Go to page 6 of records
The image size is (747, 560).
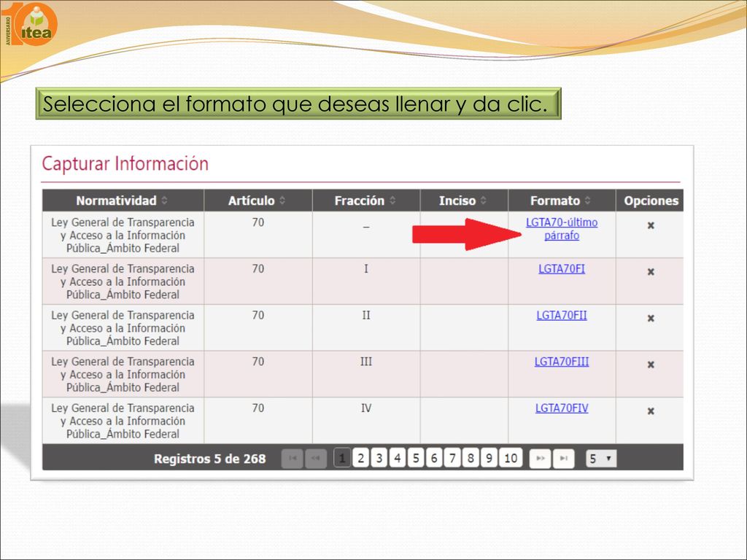(x=434, y=459)
